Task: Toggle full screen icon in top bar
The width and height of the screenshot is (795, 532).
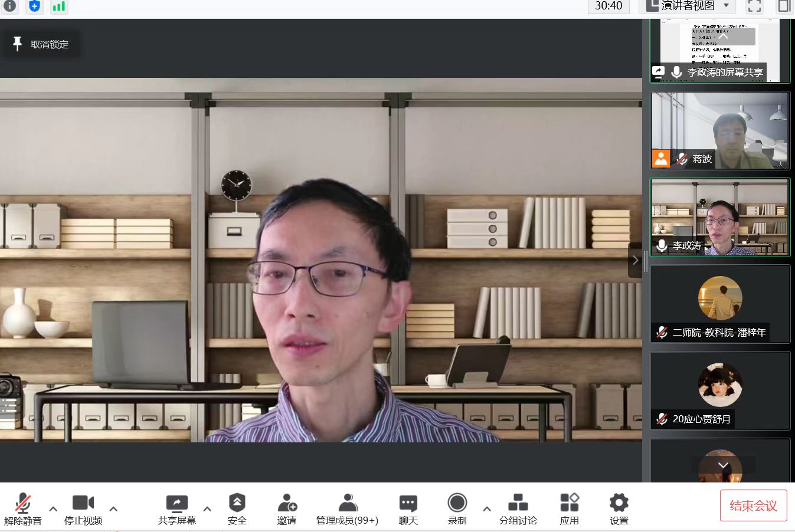Action: click(x=754, y=6)
